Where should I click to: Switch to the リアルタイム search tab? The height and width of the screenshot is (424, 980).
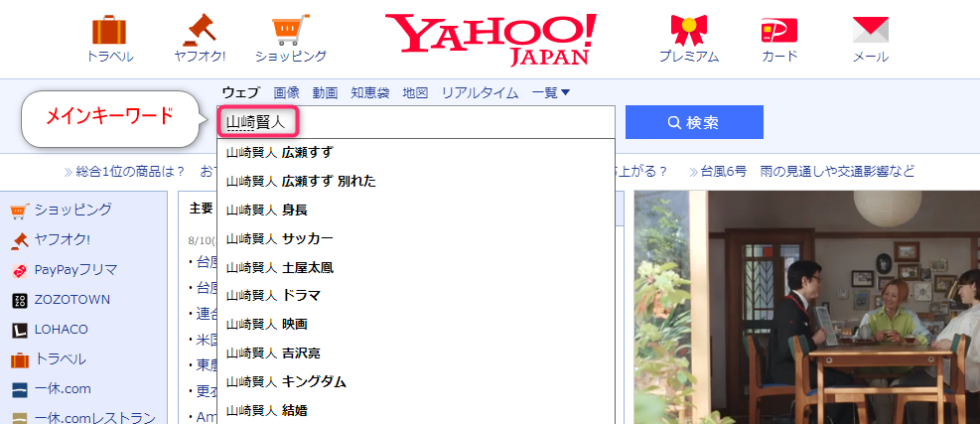(480, 93)
